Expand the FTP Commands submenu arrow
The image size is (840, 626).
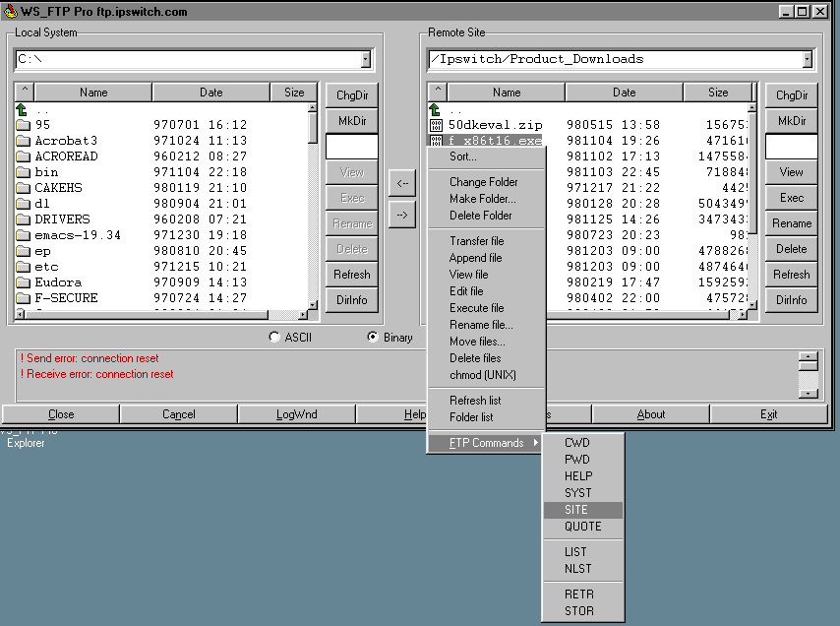tap(535, 443)
